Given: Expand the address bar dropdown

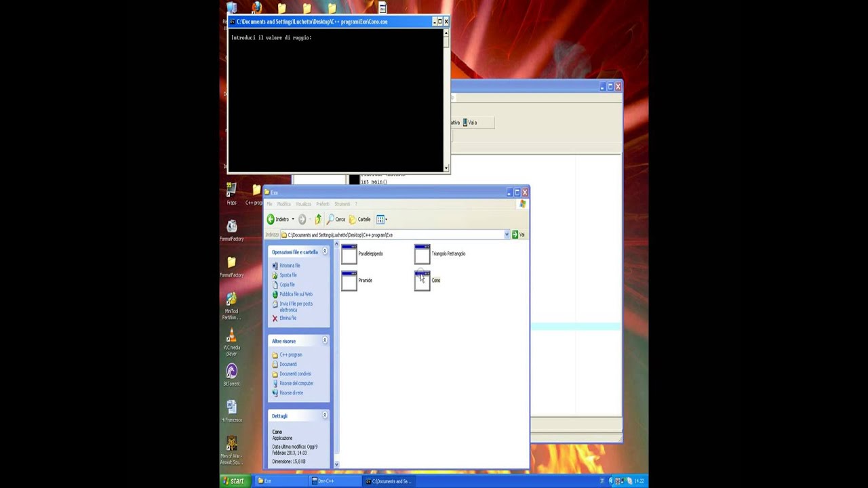Looking at the screenshot, I should (x=507, y=235).
